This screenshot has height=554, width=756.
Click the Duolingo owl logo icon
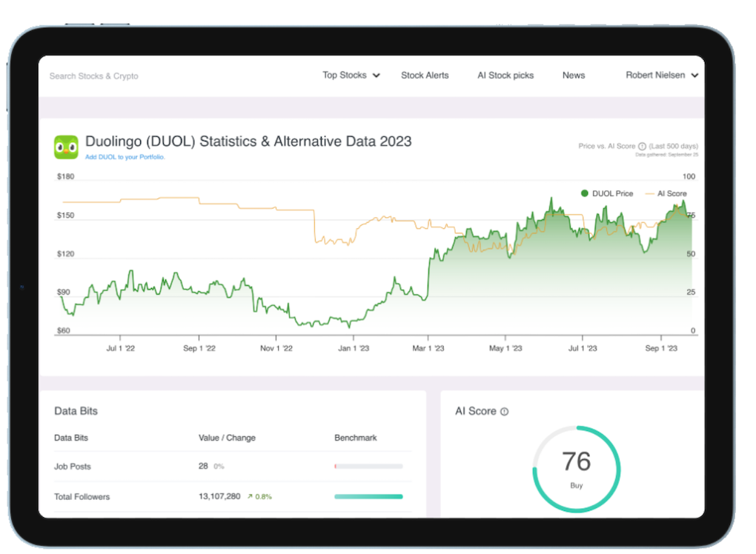pos(66,147)
